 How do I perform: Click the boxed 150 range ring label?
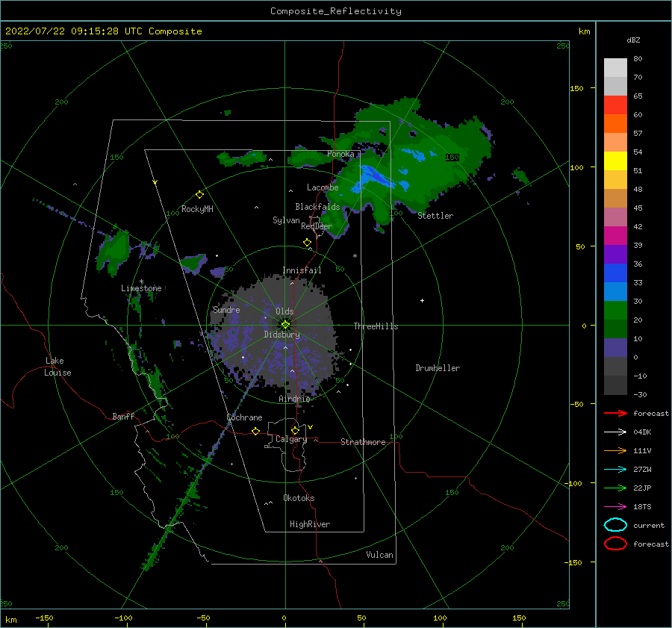point(452,158)
